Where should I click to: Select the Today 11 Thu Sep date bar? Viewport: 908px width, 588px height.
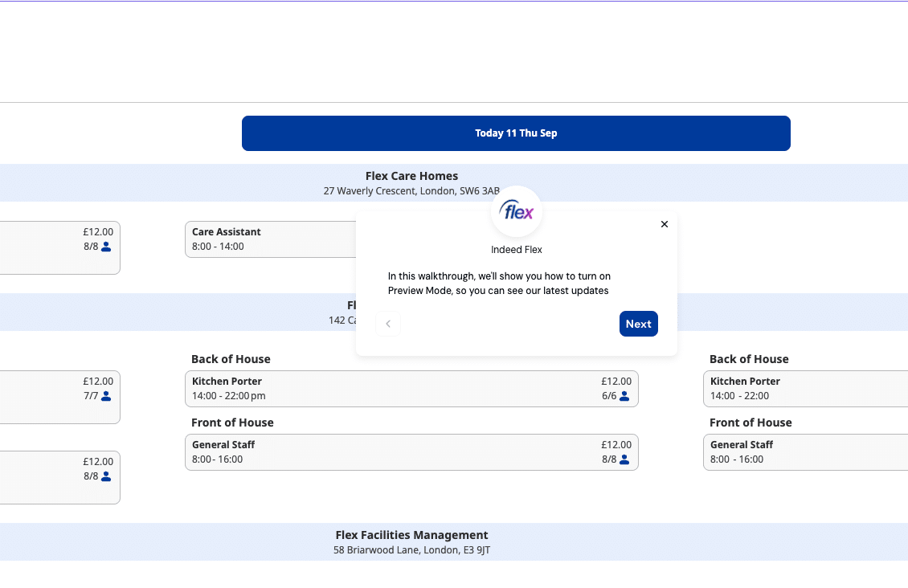[516, 133]
